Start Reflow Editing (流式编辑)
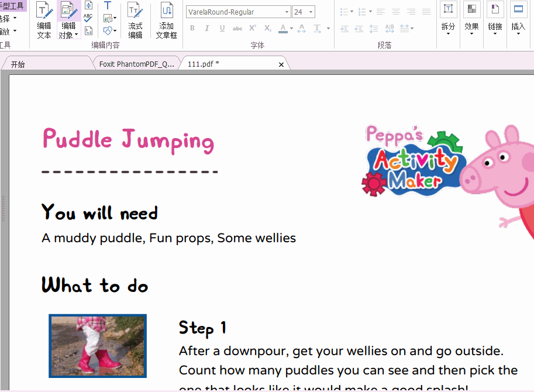The height and width of the screenshot is (392, 534). click(135, 20)
